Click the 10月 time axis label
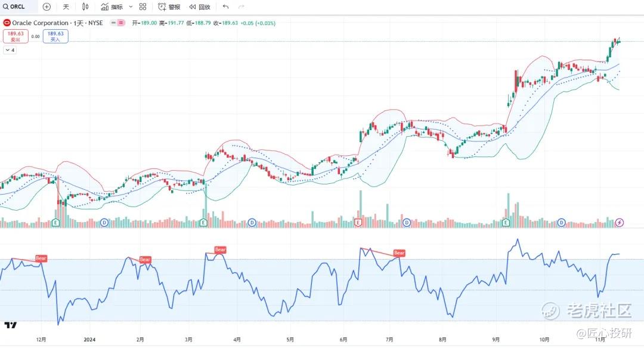This screenshot has width=644, height=348. point(544,340)
